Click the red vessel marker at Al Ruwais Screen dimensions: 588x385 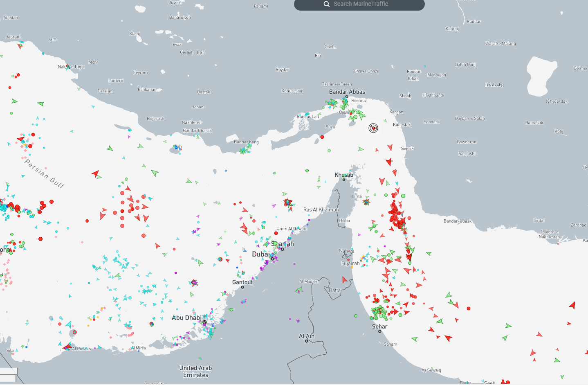pos(67,347)
